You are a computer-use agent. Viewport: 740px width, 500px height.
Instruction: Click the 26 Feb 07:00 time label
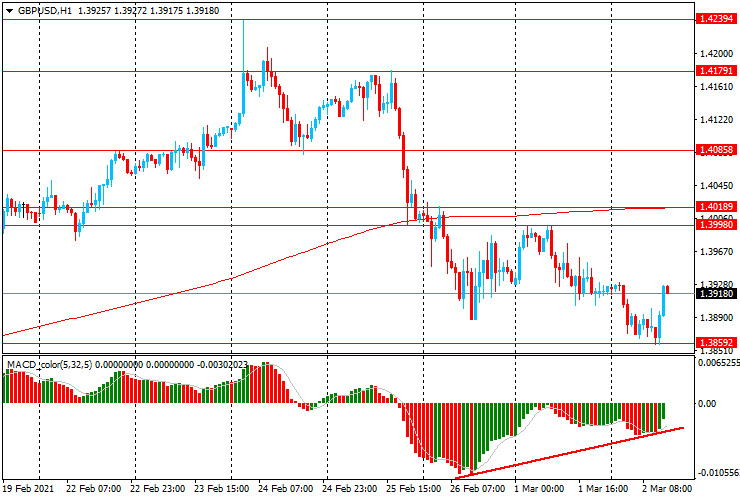(478, 488)
